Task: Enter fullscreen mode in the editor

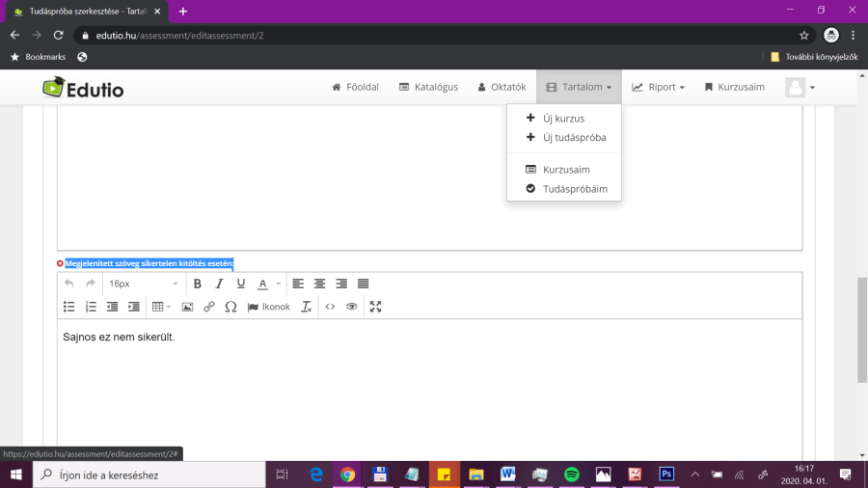Action: coord(376,307)
